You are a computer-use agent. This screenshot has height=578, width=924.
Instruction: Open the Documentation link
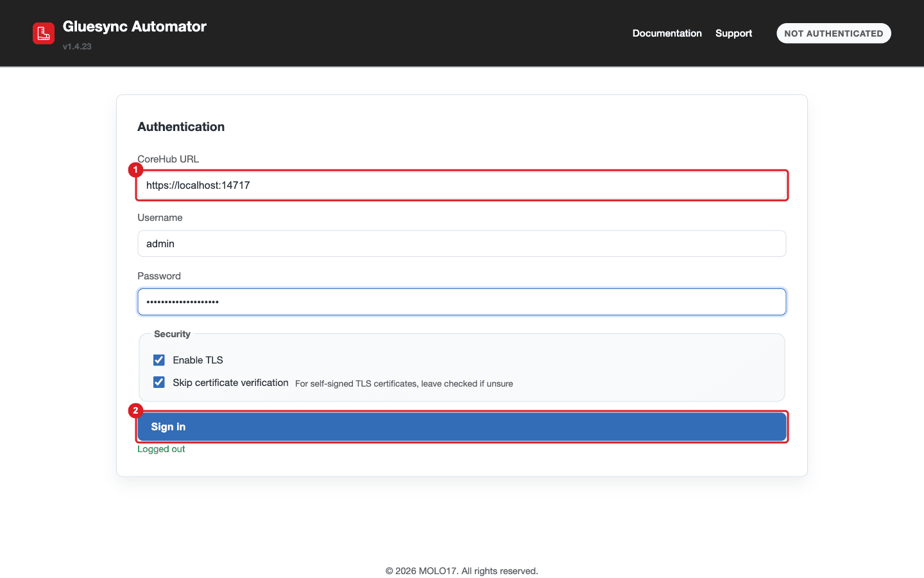tap(667, 33)
